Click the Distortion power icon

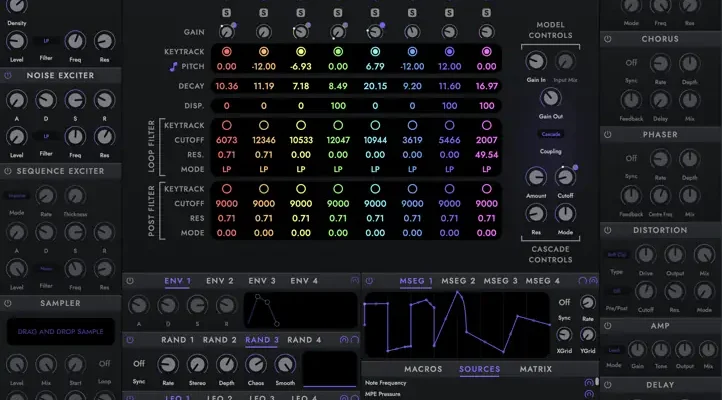607,229
